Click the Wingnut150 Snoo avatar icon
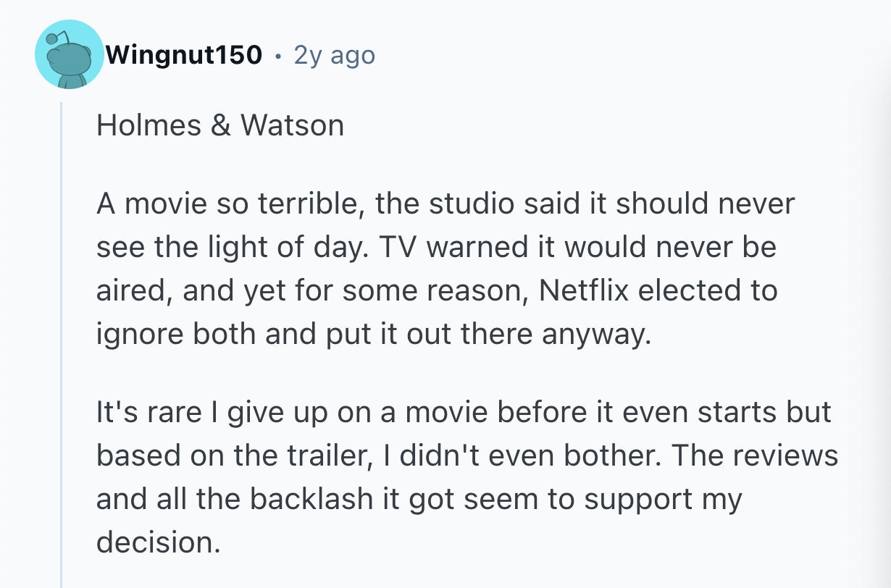Image resolution: width=891 pixels, height=588 pixels. pyautogui.click(x=70, y=55)
